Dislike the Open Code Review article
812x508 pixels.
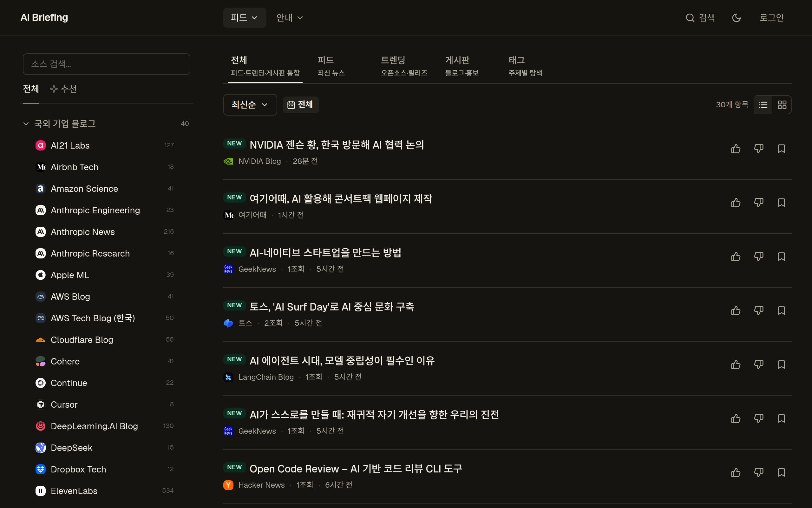click(x=759, y=473)
